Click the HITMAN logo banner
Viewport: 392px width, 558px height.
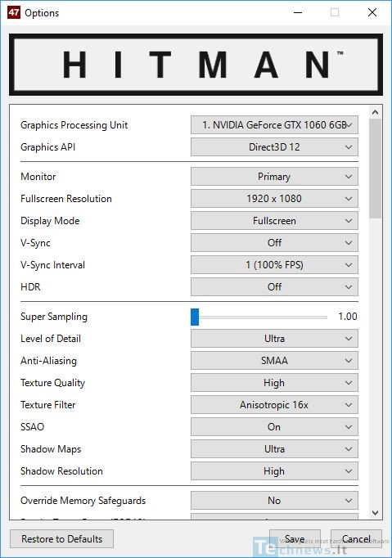pyautogui.click(x=196, y=65)
